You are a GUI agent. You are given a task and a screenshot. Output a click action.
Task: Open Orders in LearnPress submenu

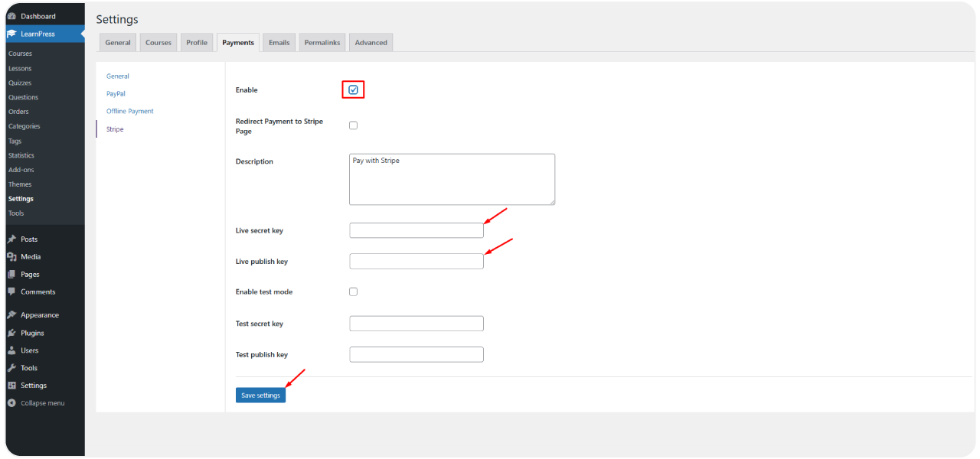18,112
